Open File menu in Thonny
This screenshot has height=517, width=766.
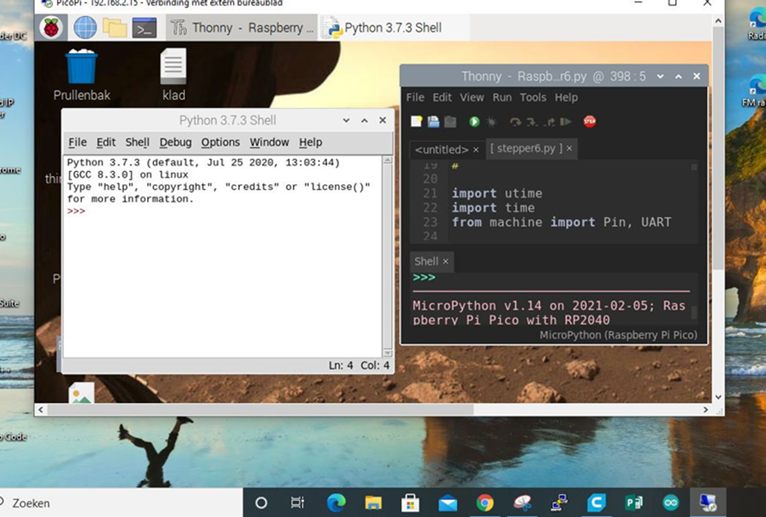[x=415, y=97]
